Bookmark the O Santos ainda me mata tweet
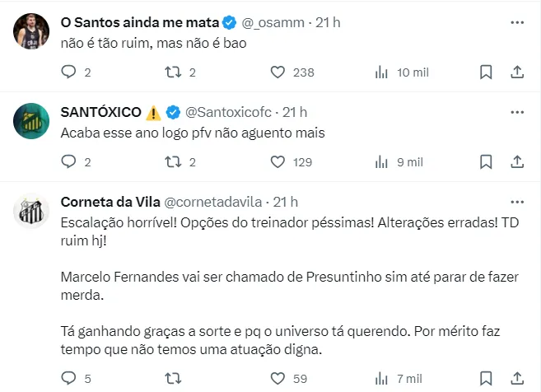Image resolution: width=541 pixels, height=392 pixels. [x=486, y=72]
